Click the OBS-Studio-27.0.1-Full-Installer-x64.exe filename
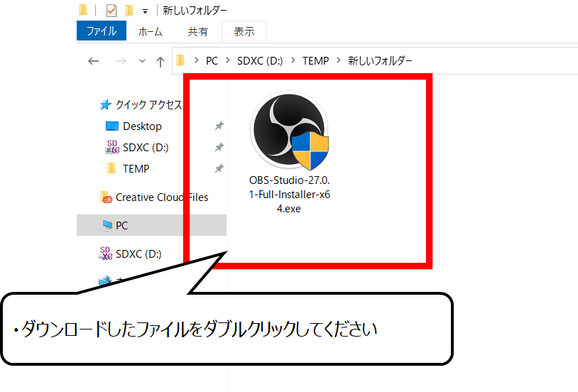Screen dimensions: 578x392 pyautogui.click(x=290, y=195)
